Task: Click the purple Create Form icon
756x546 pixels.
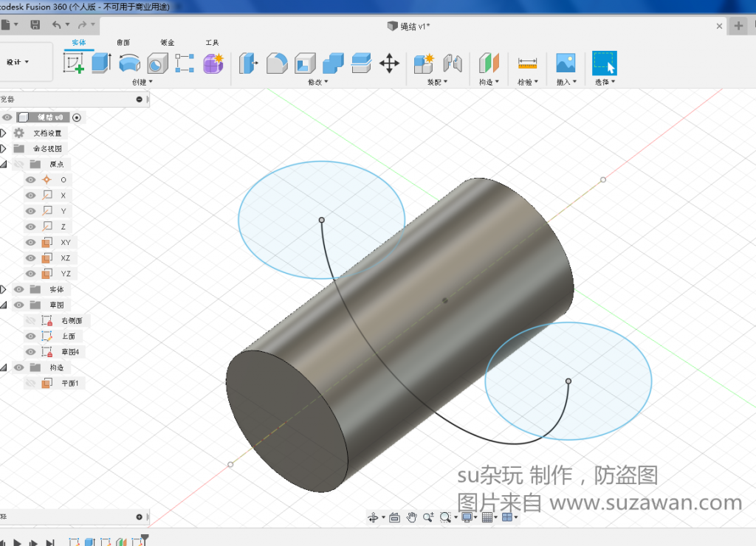Action: tap(213, 63)
